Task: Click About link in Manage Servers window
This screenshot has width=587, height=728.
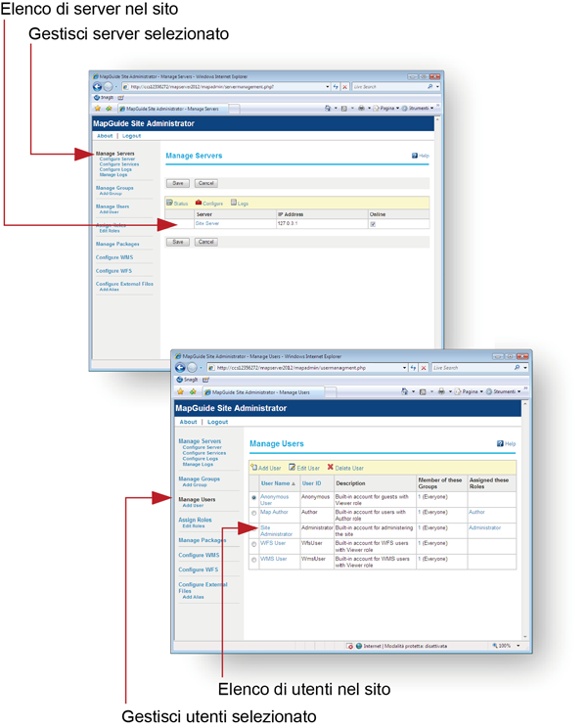Action: [x=105, y=136]
